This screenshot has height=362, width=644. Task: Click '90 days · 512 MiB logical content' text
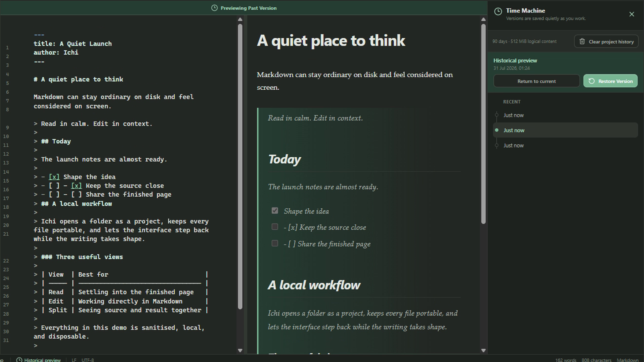(x=524, y=41)
